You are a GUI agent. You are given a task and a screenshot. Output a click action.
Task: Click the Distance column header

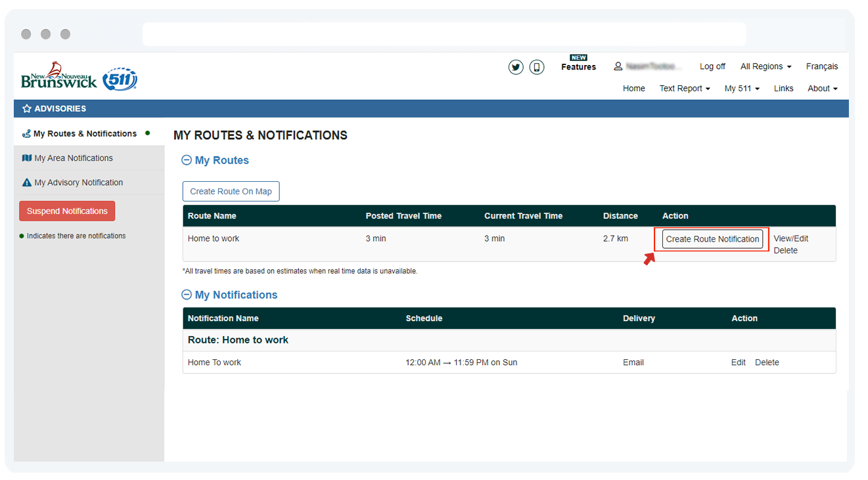point(620,215)
